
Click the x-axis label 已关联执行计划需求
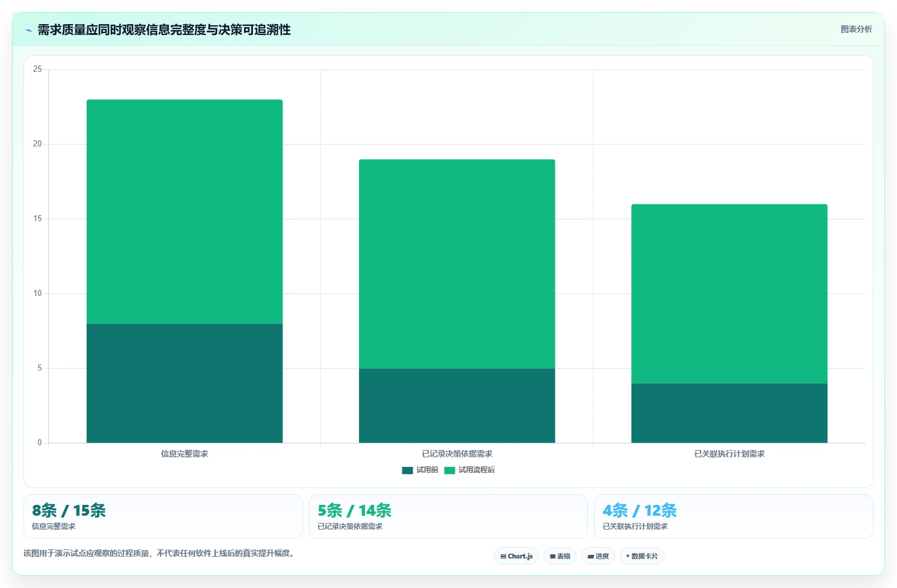729,454
